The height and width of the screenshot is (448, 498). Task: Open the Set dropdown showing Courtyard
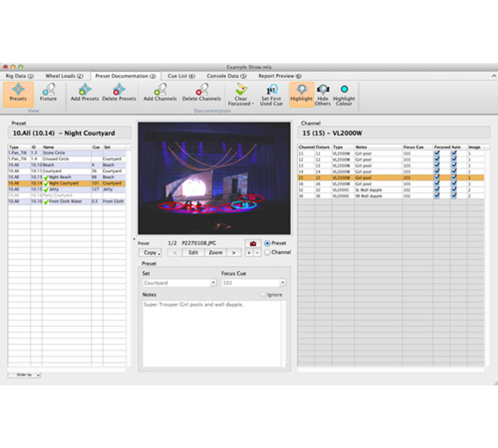(x=213, y=283)
